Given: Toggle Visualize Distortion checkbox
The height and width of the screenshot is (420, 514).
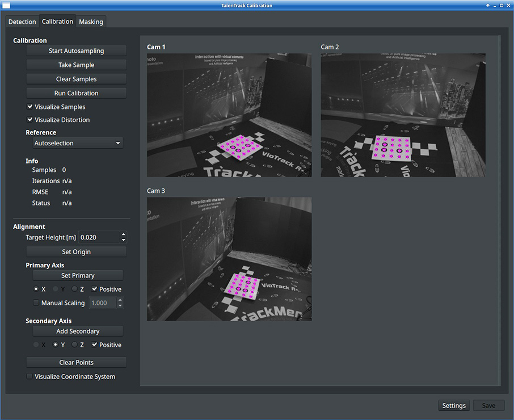Looking at the screenshot, I should pos(30,120).
